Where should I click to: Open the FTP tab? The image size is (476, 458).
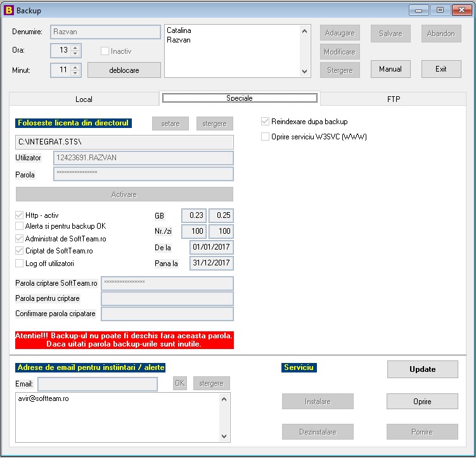[394, 99]
